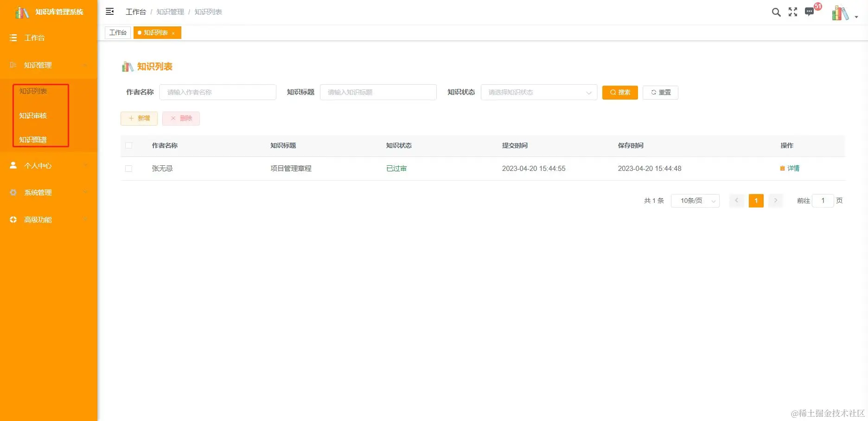
Task: Check the select-all checkbox in table header
Action: coord(128,145)
